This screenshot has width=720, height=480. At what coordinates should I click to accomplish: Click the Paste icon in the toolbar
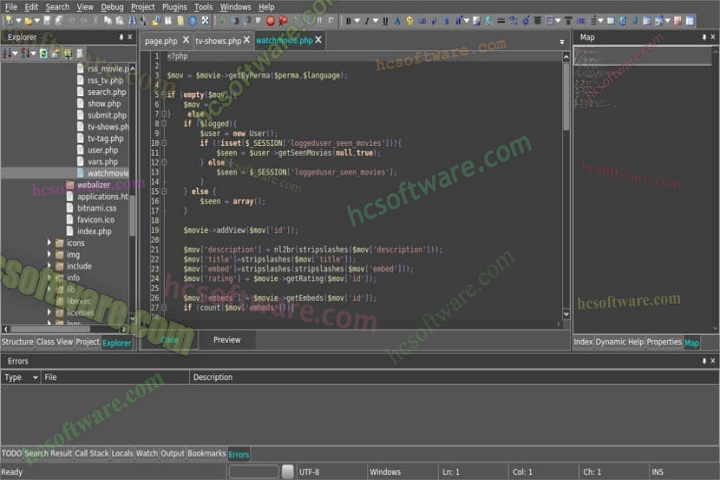tap(120, 21)
